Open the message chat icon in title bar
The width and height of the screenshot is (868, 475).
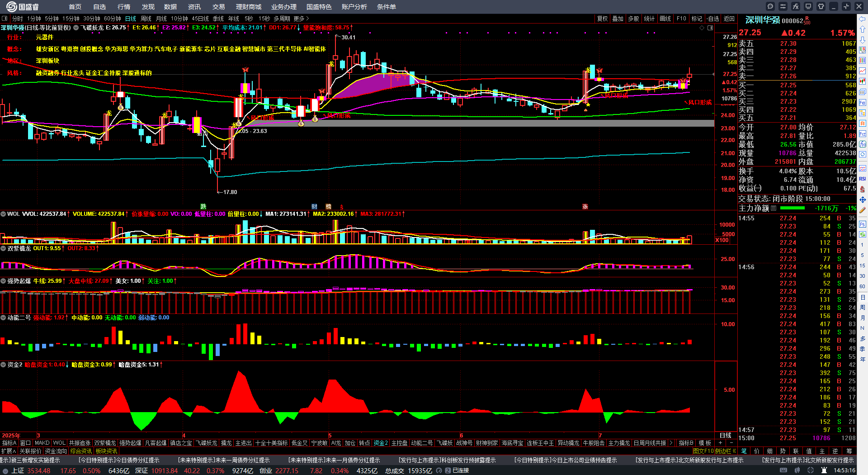pyautogui.click(x=770, y=6)
